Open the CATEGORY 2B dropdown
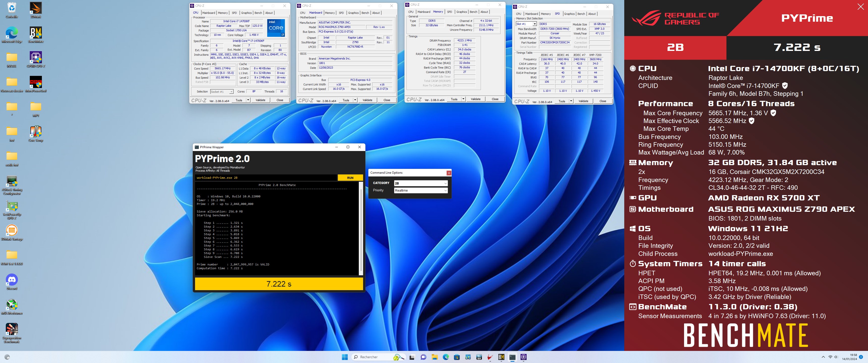Screen dimensions: 868x363 [x=421, y=183]
